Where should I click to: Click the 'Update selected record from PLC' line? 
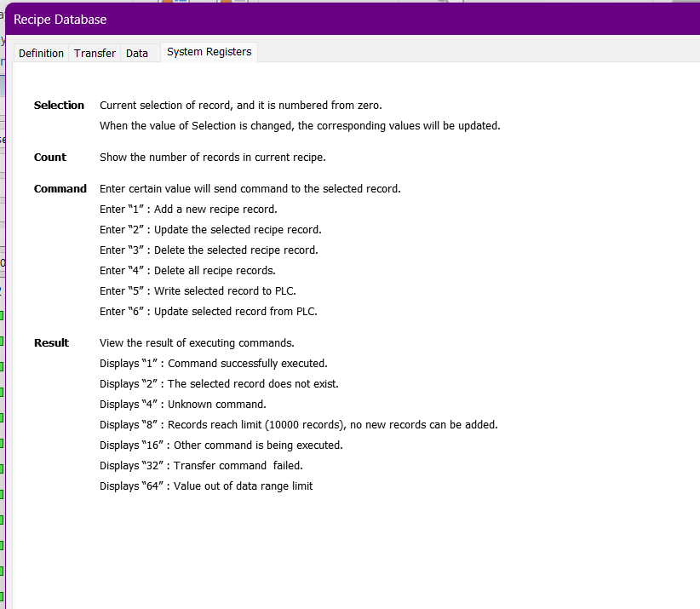click(208, 312)
